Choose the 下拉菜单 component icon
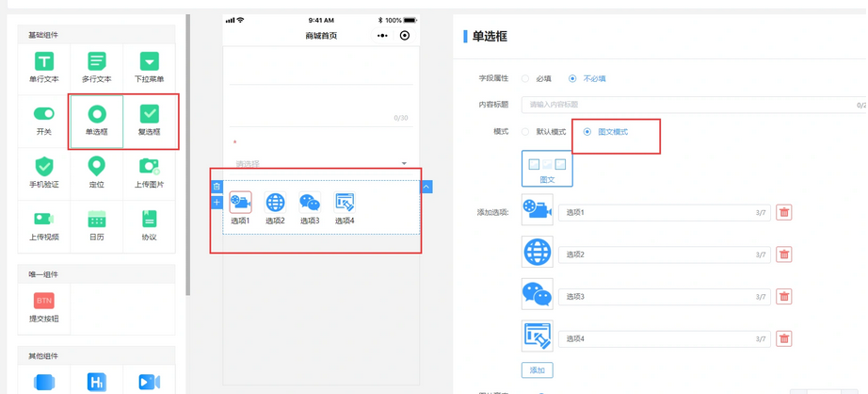This screenshot has width=868, height=394. tap(149, 62)
